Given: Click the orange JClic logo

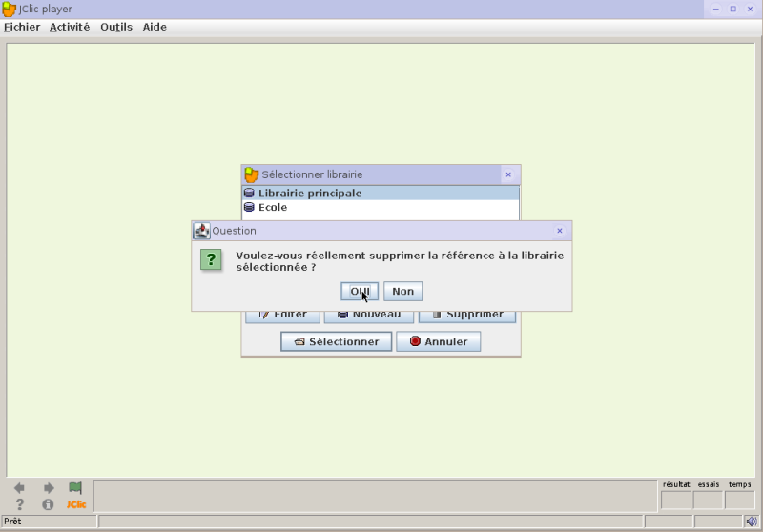Looking at the screenshot, I should [76, 504].
